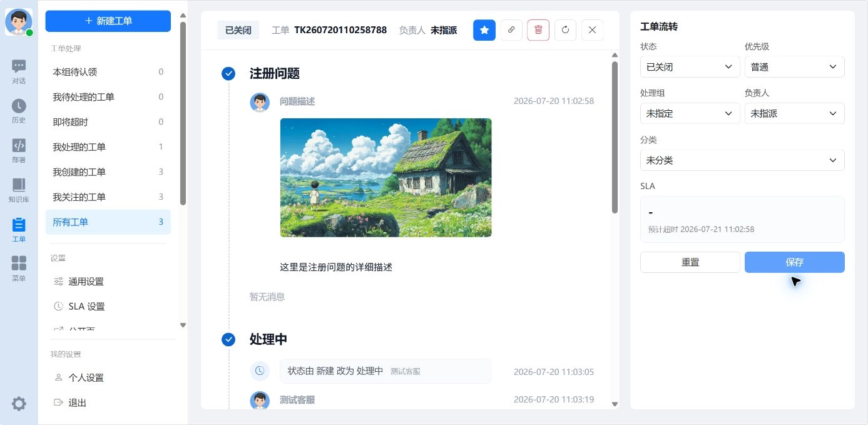The image size is (868, 425).
Task: Delete ticket using red trash icon
Action: [538, 30]
